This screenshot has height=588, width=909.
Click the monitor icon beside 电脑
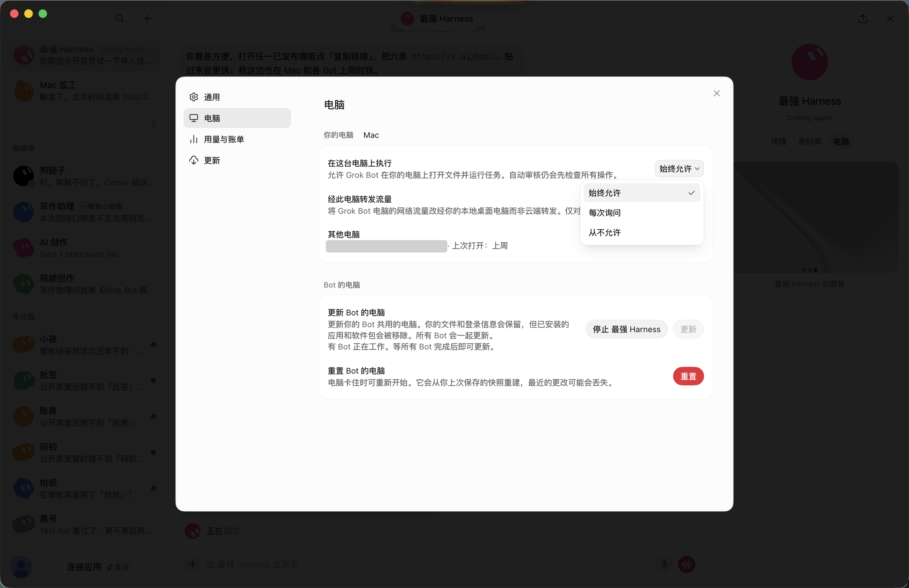(194, 118)
